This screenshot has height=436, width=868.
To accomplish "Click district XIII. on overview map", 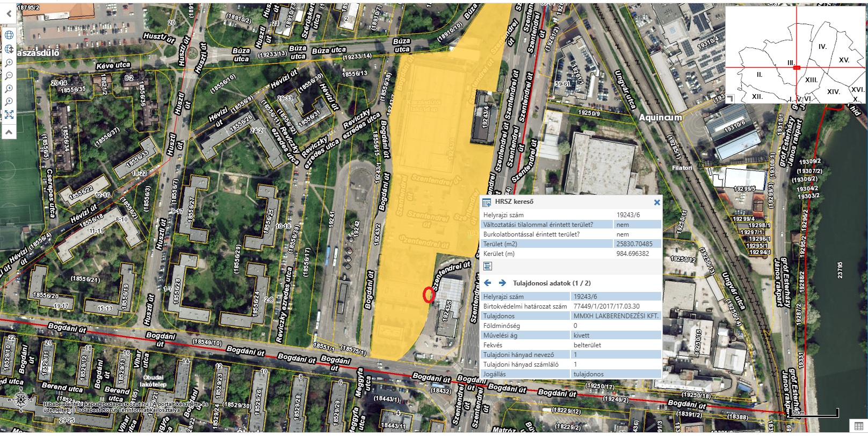I will click(811, 80).
